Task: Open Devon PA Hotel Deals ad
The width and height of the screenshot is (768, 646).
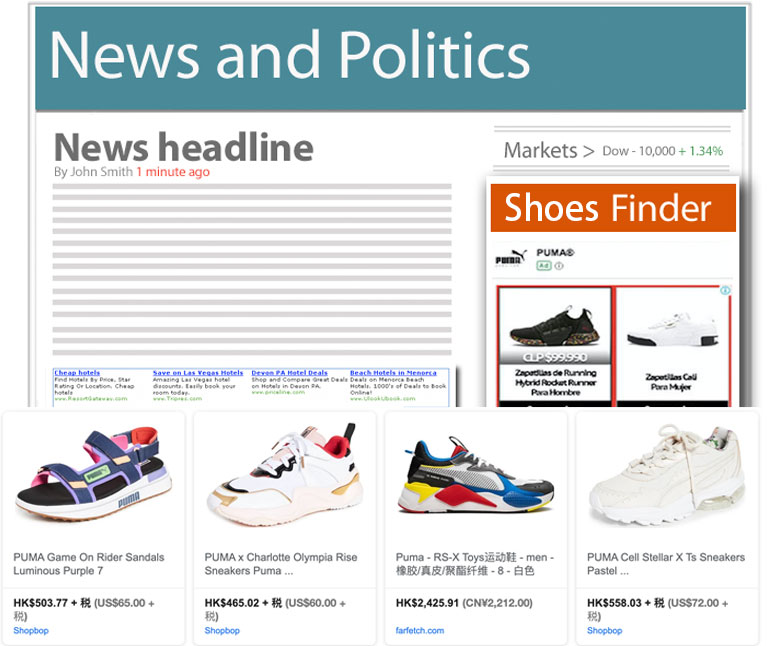Action: pos(289,373)
